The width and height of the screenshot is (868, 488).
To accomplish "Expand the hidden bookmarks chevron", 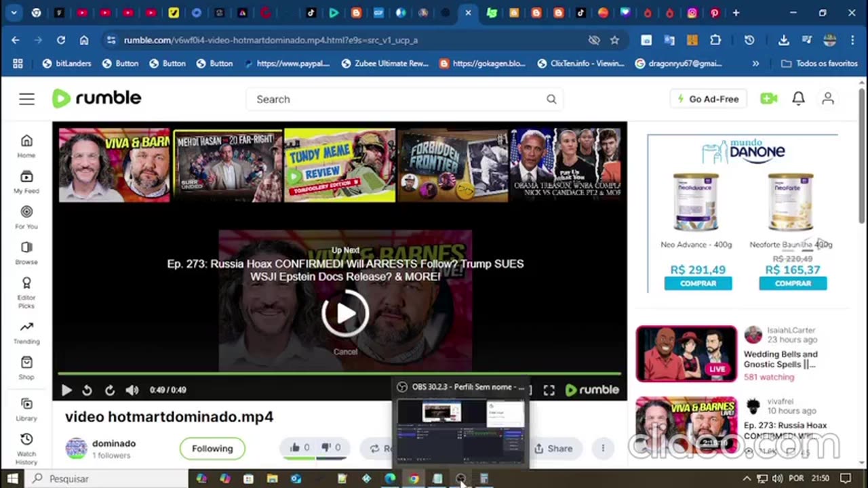I will tap(755, 63).
